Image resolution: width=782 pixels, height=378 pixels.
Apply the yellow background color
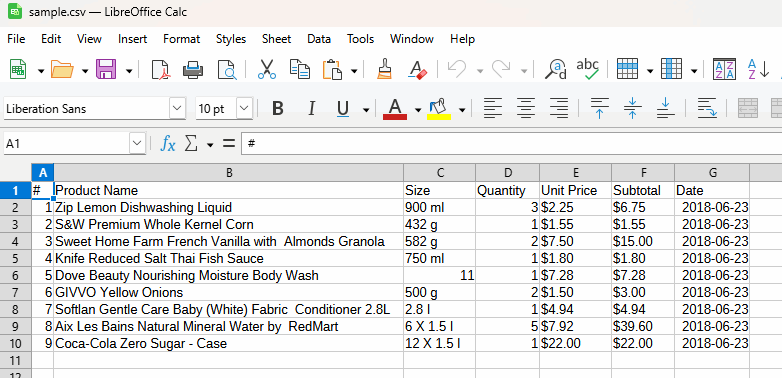tap(439, 109)
